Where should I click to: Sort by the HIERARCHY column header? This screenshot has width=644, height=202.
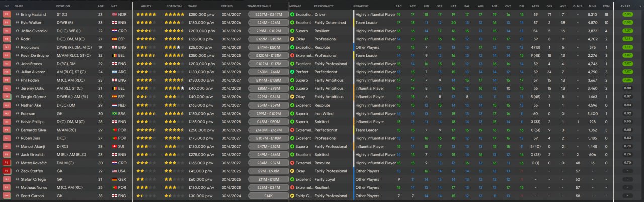point(360,6)
